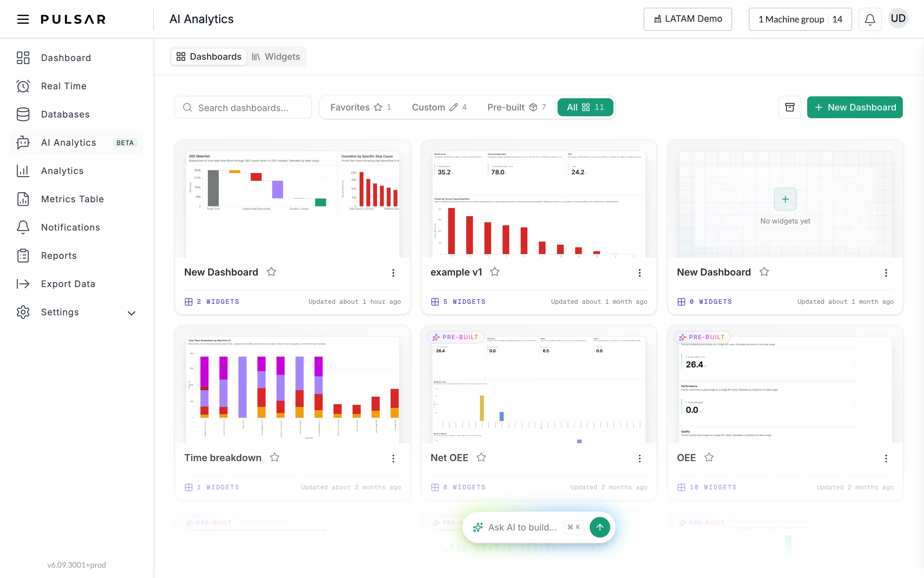Favorite the 2-widget New Dashboard with star
924x578 pixels.
271,272
